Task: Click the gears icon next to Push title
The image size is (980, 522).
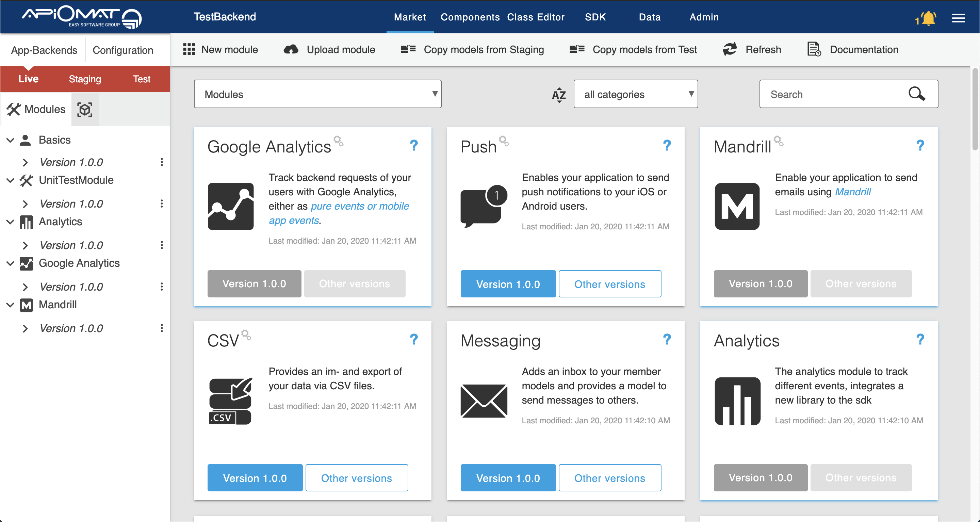Action: (x=504, y=141)
